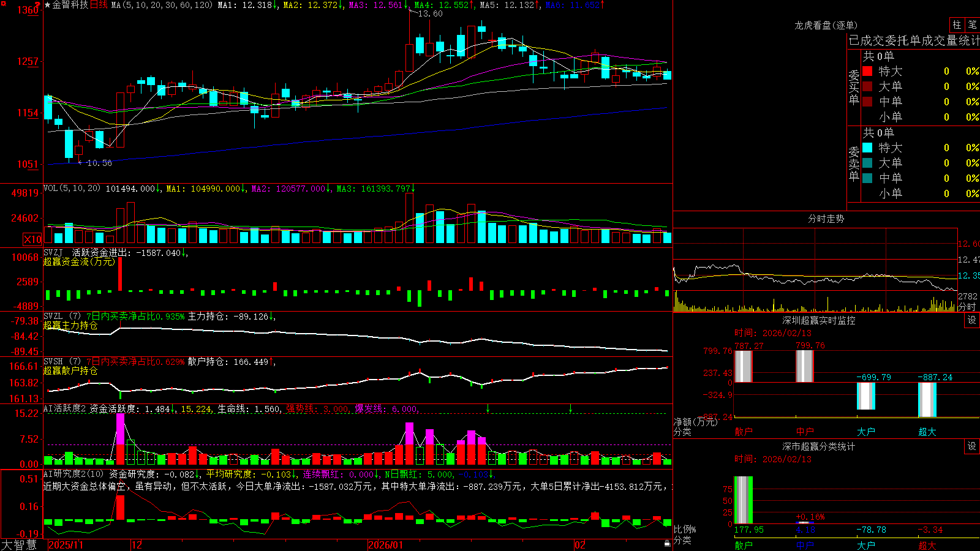Click the 超赢散户持仓 label

coord(70,370)
